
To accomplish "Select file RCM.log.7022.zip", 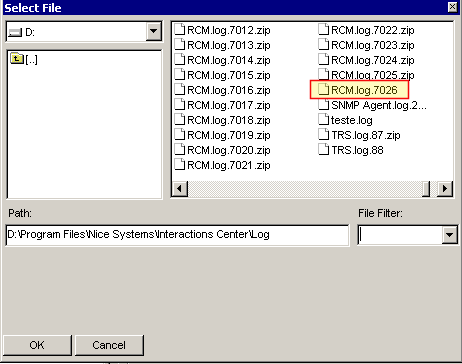I will 367,30.
